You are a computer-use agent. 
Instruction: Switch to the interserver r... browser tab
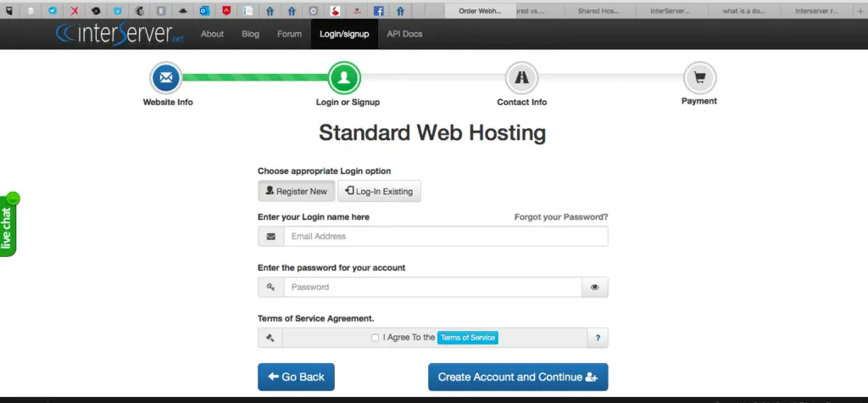(x=816, y=10)
